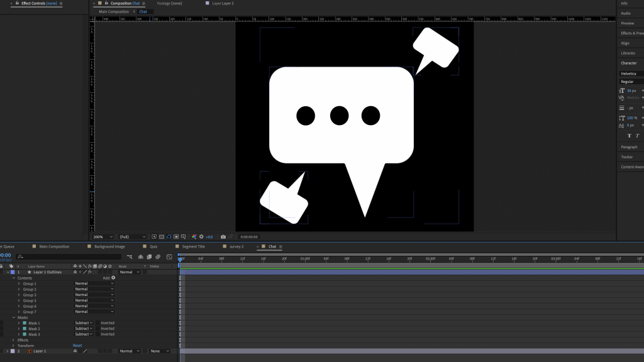Click the reset exposure aperture icon

tap(201, 237)
